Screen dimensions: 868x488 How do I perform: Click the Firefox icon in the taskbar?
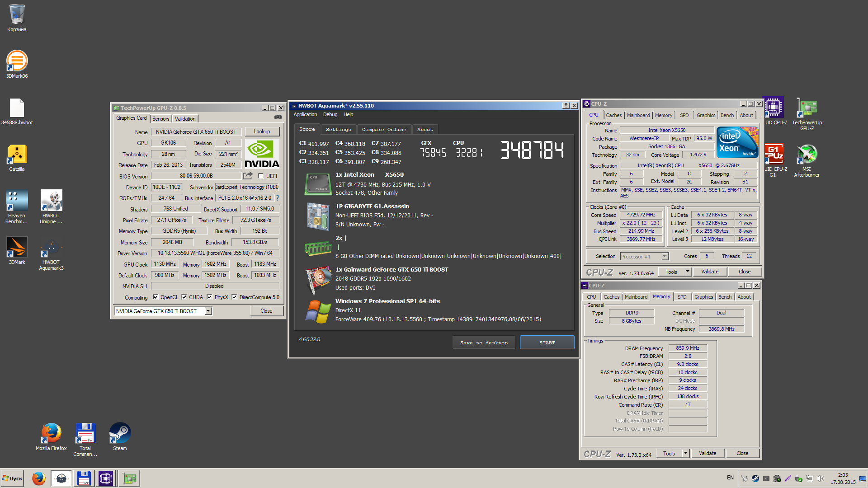(39, 478)
